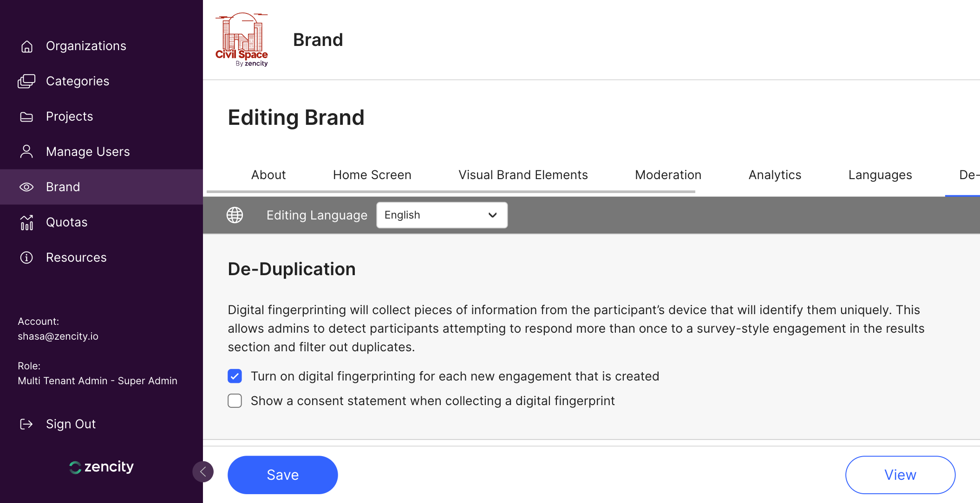Click the Brand page title in the header
Screen dimensions: 980x503
pyautogui.click(x=318, y=40)
